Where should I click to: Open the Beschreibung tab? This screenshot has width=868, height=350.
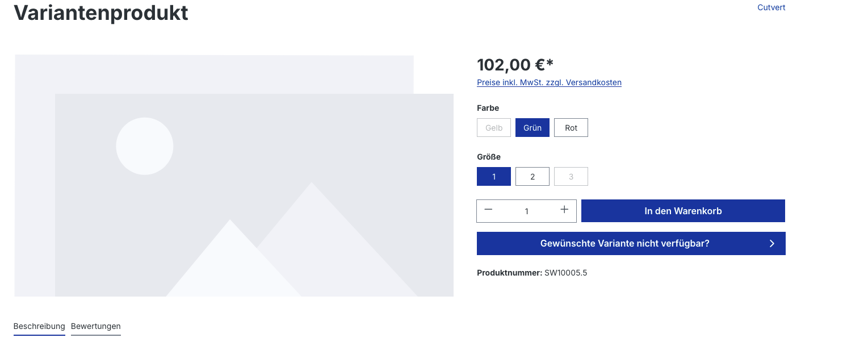point(39,327)
